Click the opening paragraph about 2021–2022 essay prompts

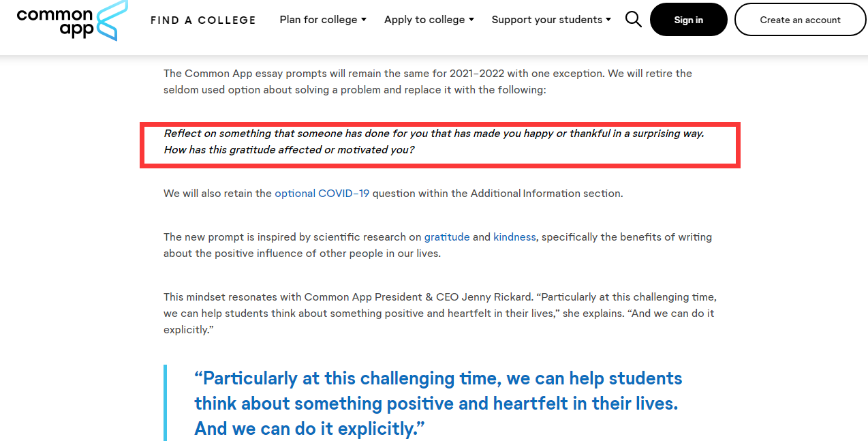click(427, 81)
